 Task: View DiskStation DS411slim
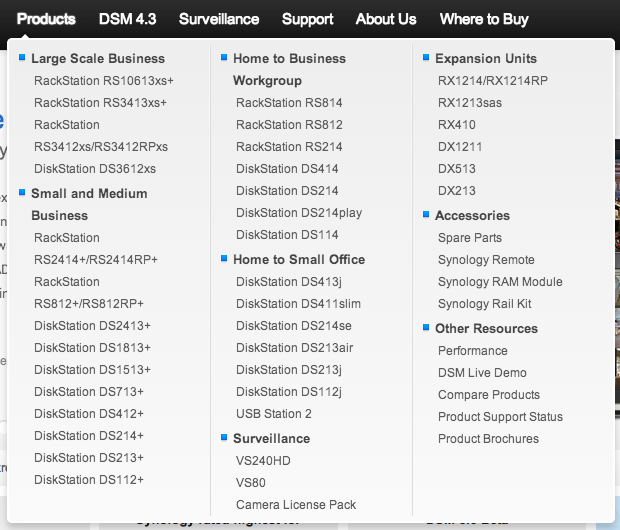tap(299, 304)
